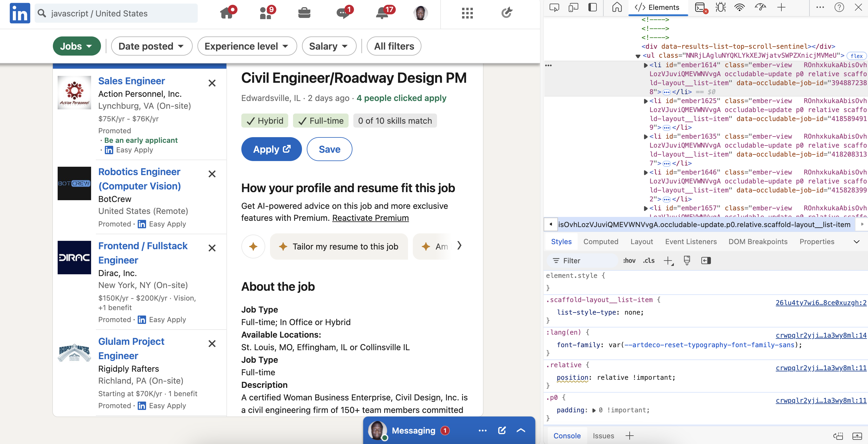Open the LinkedIn home logo
Image resolution: width=868 pixels, height=444 pixels.
click(20, 13)
